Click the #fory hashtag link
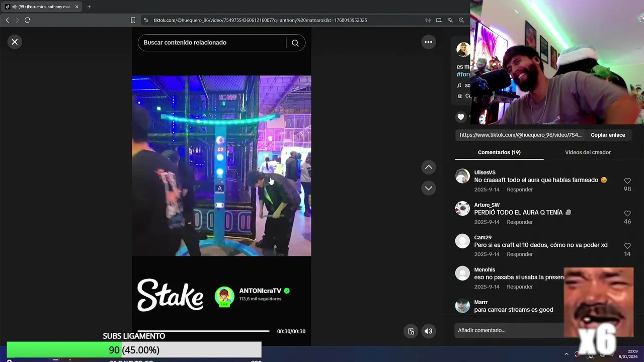The height and width of the screenshot is (362, 644). pos(463,74)
